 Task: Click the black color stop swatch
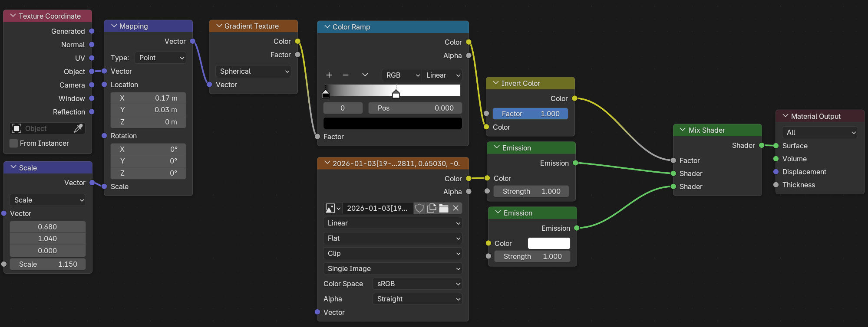coord(393,123)
